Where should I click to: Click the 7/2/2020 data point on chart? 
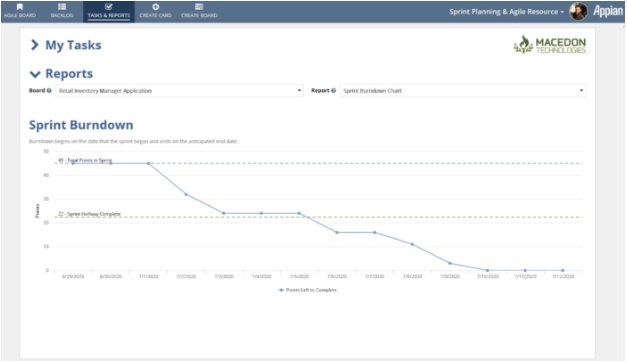(x=186, y=194)
